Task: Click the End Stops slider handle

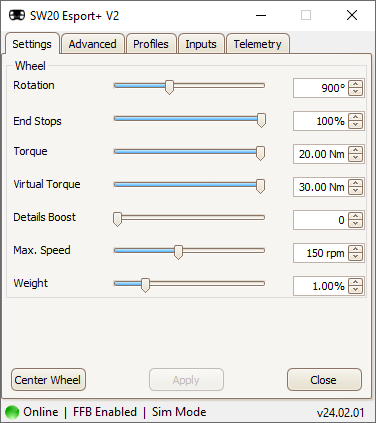Action: pyautogui.click(x=262, y=120)
